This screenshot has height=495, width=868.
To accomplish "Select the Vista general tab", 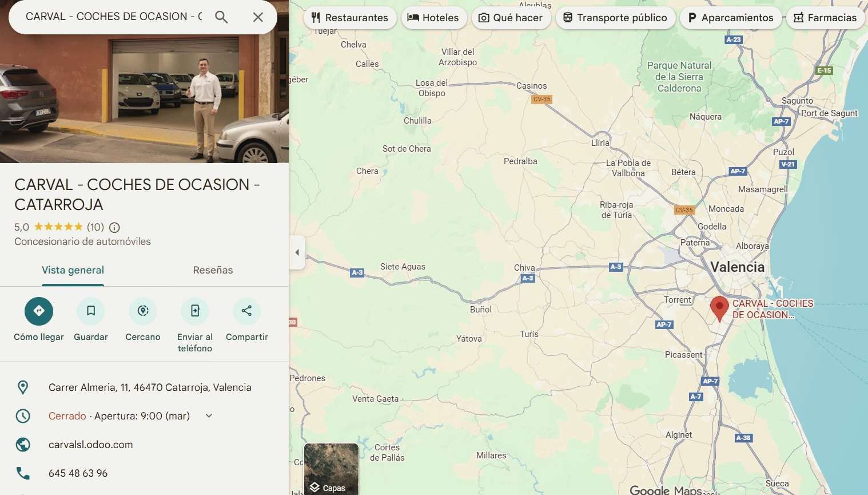I will (x=73, y=270).
